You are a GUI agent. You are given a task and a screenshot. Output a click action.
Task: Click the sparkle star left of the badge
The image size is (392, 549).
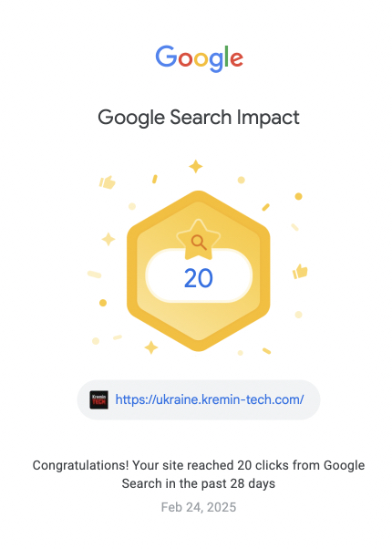click(108, 240)
